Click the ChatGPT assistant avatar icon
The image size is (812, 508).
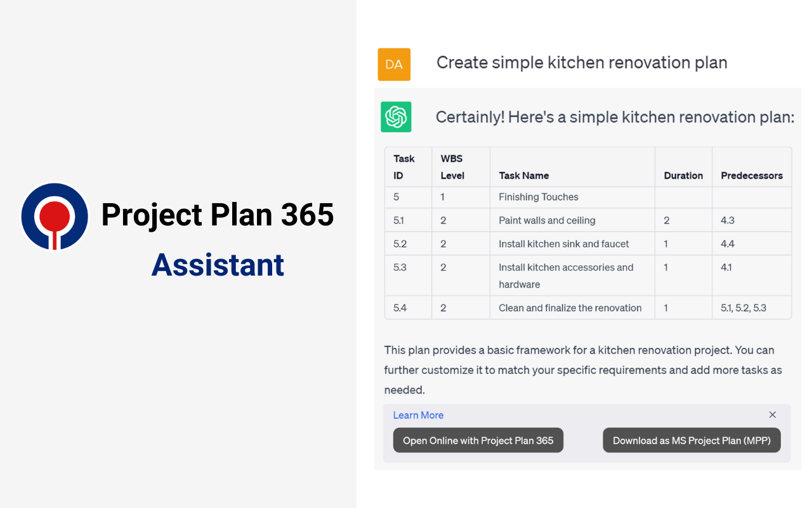click(395, 117)
